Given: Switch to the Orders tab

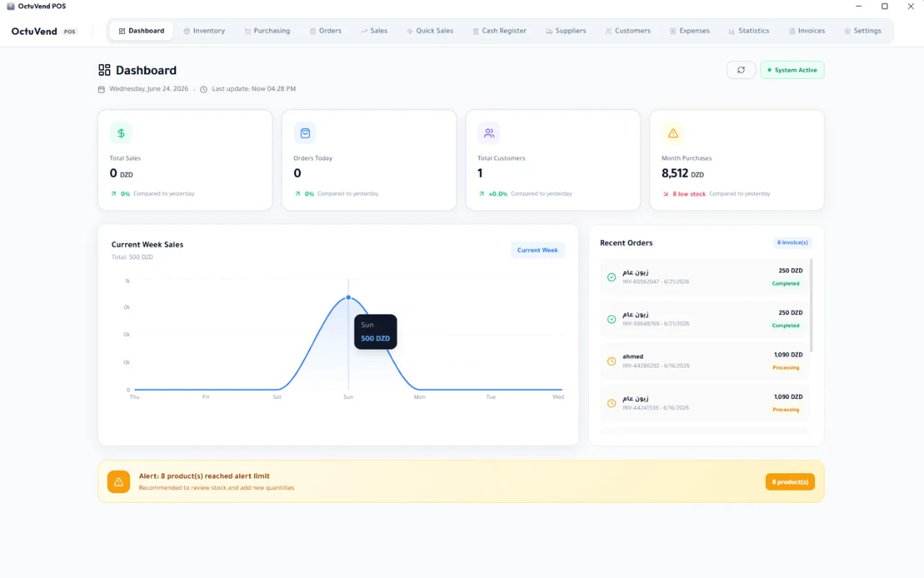Looking at the screenshot, I should tap(326, 31).
